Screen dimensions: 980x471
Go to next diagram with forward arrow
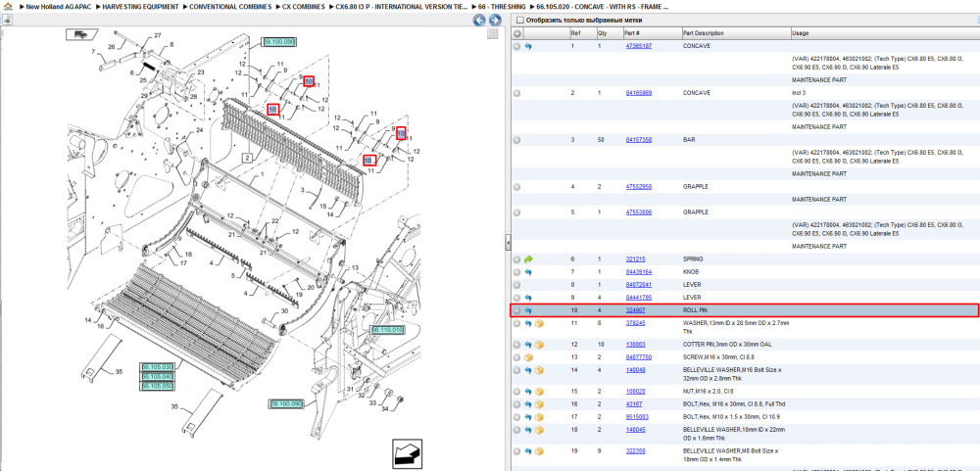[495, 21]
